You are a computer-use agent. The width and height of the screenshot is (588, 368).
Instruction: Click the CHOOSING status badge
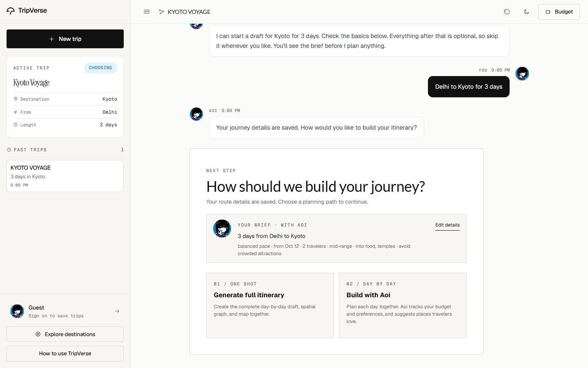coord(100,68)
